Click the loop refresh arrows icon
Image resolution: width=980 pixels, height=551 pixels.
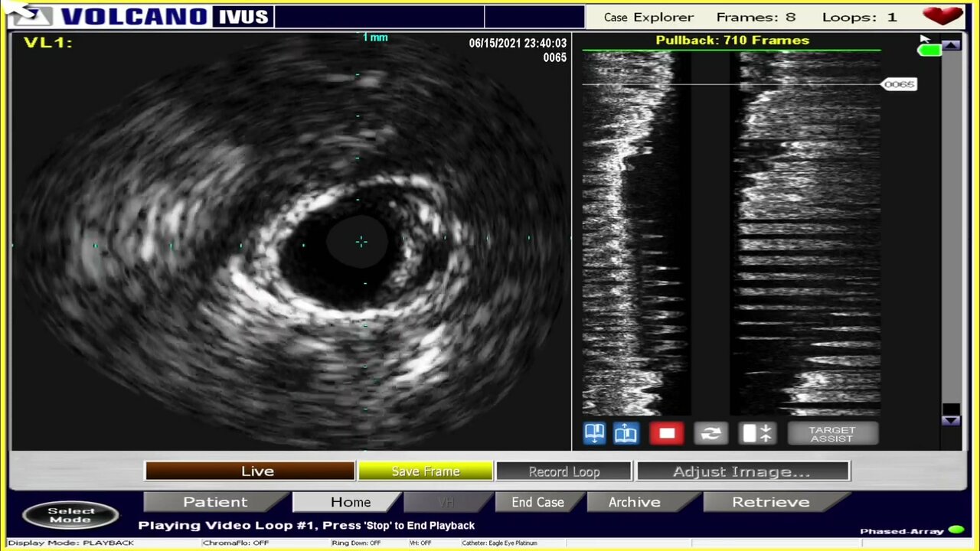pyautogui.click(x=710, y=434)
